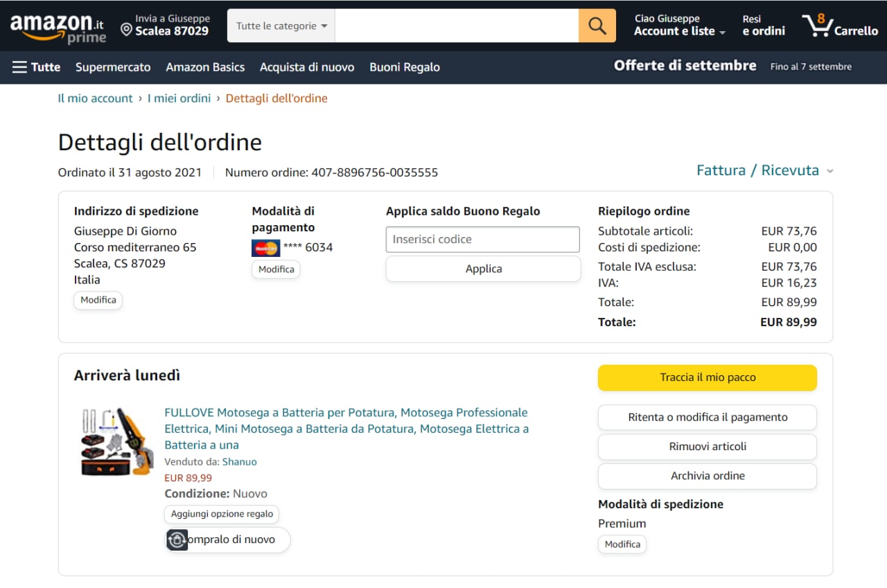
Task: Click the delivery location pin icon
Action: [x=126, y=29]
